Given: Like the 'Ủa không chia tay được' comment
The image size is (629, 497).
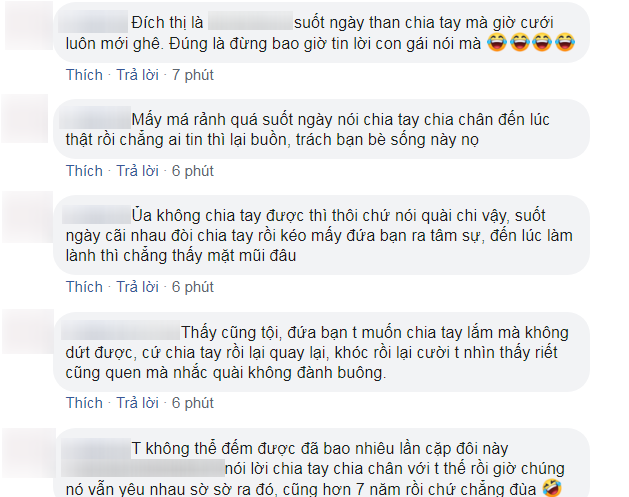Looking at the screenshot, I should tap(84, 287).
